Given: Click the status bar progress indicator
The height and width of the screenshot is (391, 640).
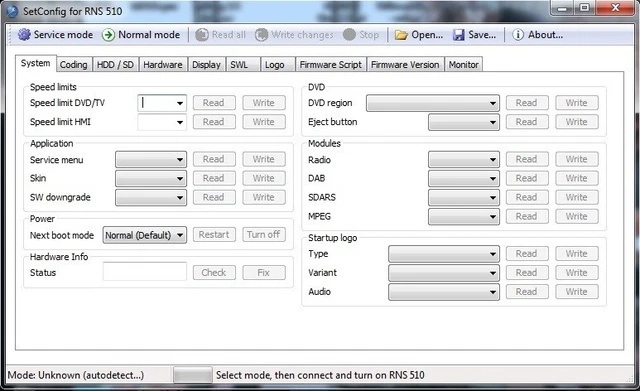Looking at the screenshot, I should [x=193, y=375].
